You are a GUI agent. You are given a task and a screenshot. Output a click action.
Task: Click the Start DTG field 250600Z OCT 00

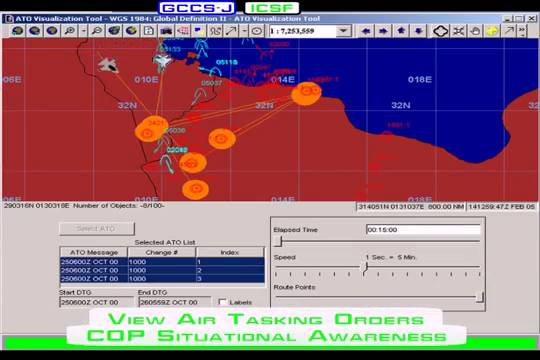96,302
